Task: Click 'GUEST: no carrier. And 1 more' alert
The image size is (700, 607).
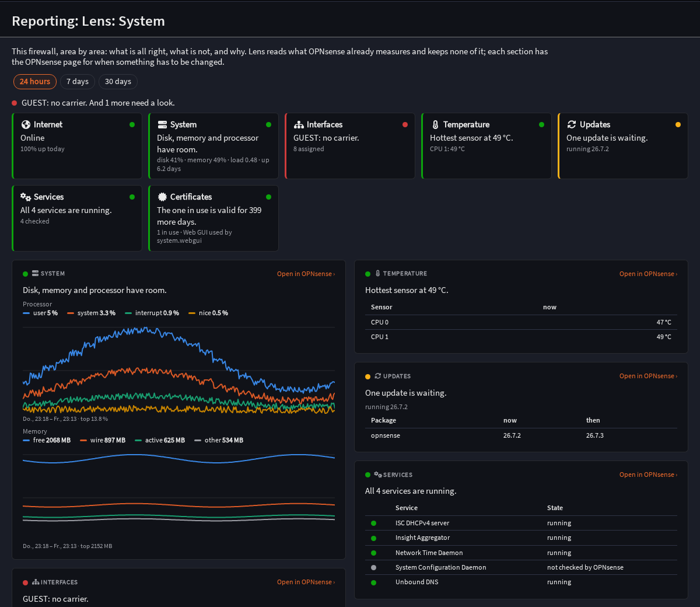Action: pos(98,103)
